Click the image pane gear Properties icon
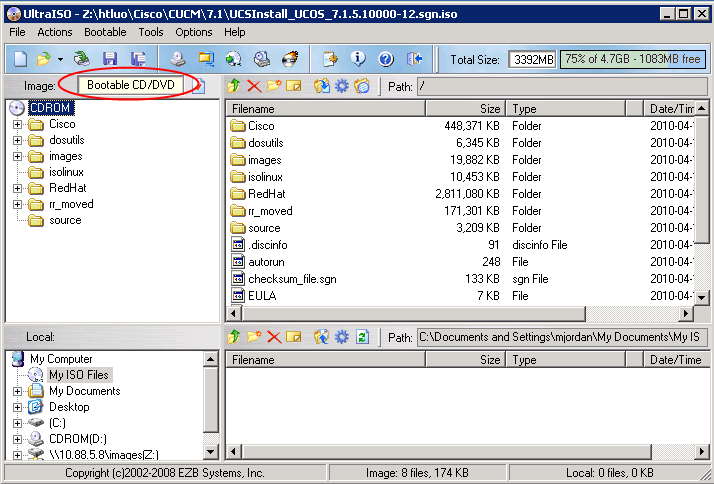The image size is (714, 484). [x=342, y=86]
